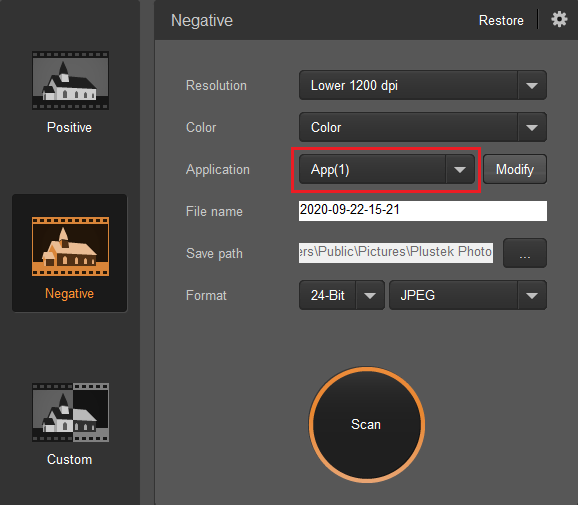This screenshot has width=578, height=505.
Task: Click the Color combo box text
Action: coord(326,128)
